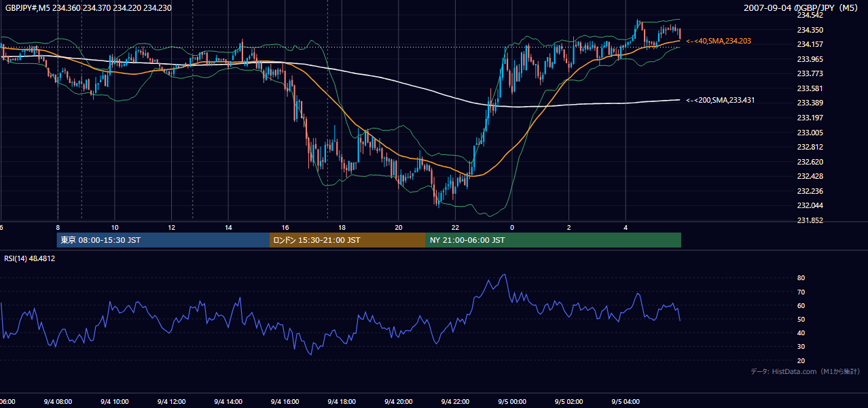Click price axis value 233.197
Screen dimensions: 868x408
point(810,118)
